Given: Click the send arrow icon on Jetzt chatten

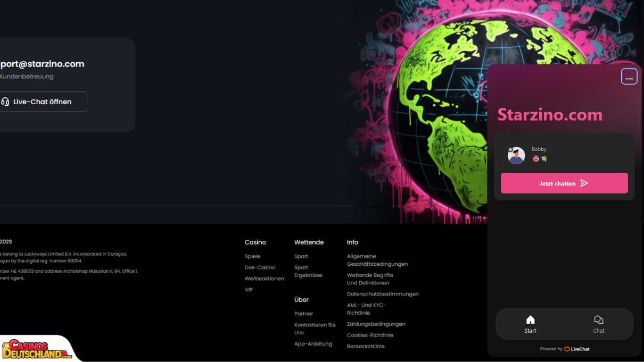Looking at the screenshot, I should point(584,183).
